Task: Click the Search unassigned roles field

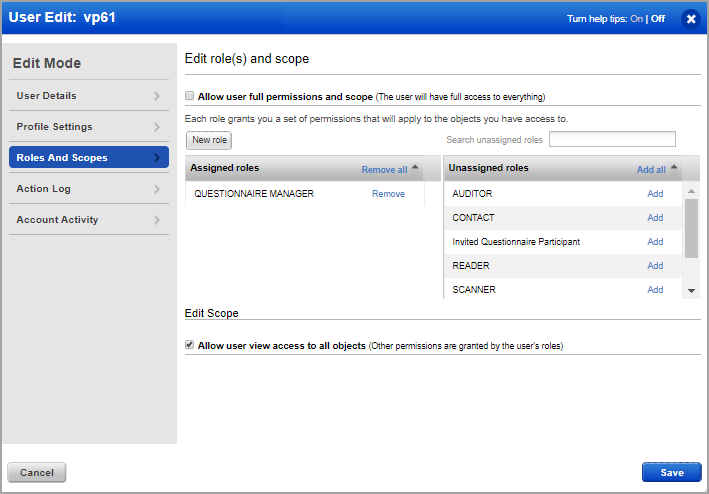Action: pyautogui.click(x=612, y=140)
